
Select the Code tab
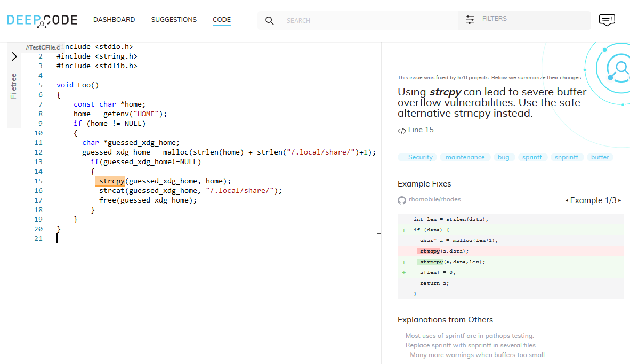click(222, 20)
